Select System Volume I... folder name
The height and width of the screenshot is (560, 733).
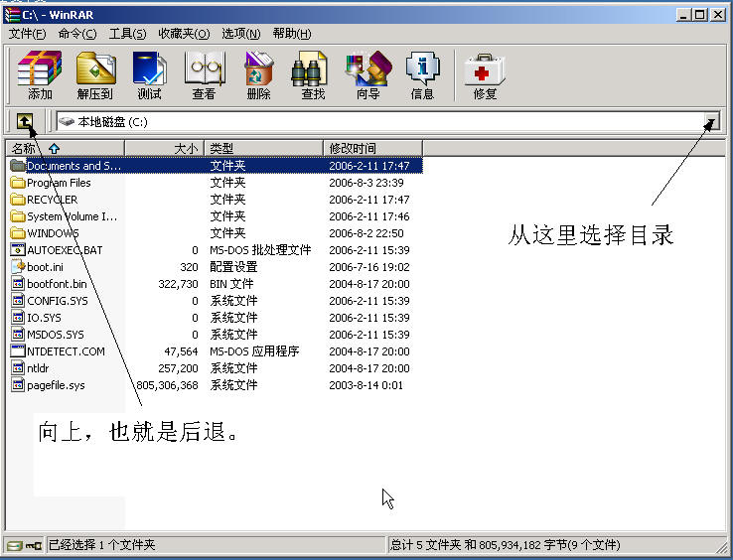click(72, 216)
